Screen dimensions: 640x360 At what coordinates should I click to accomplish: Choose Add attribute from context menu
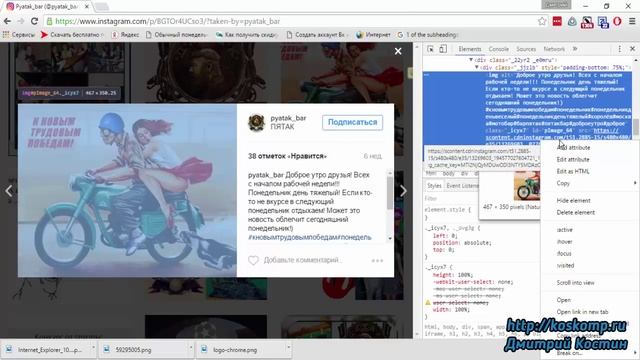coord(573,147)
